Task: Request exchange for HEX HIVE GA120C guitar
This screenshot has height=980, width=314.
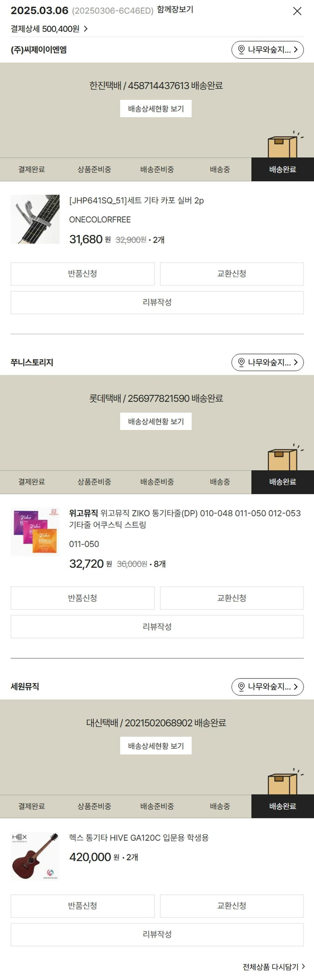Action: [232, 905]
